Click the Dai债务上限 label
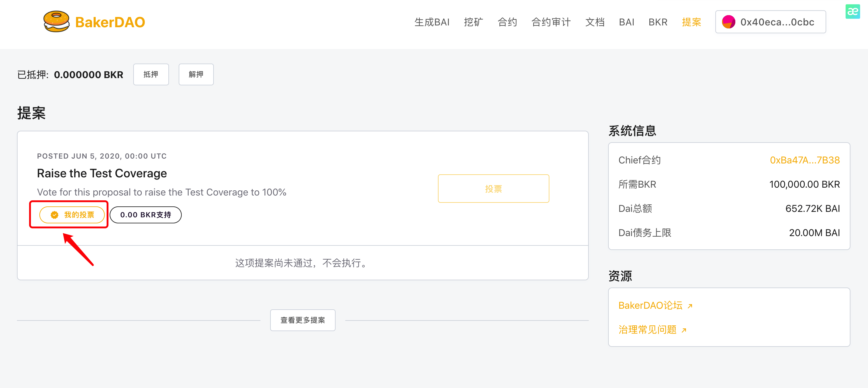The image size is (868, 388). pos(644,233)
